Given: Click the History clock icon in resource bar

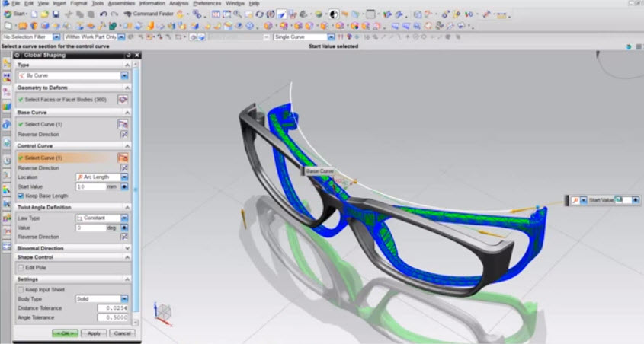Looking at the screenshot, I should [x=7, y=161].
